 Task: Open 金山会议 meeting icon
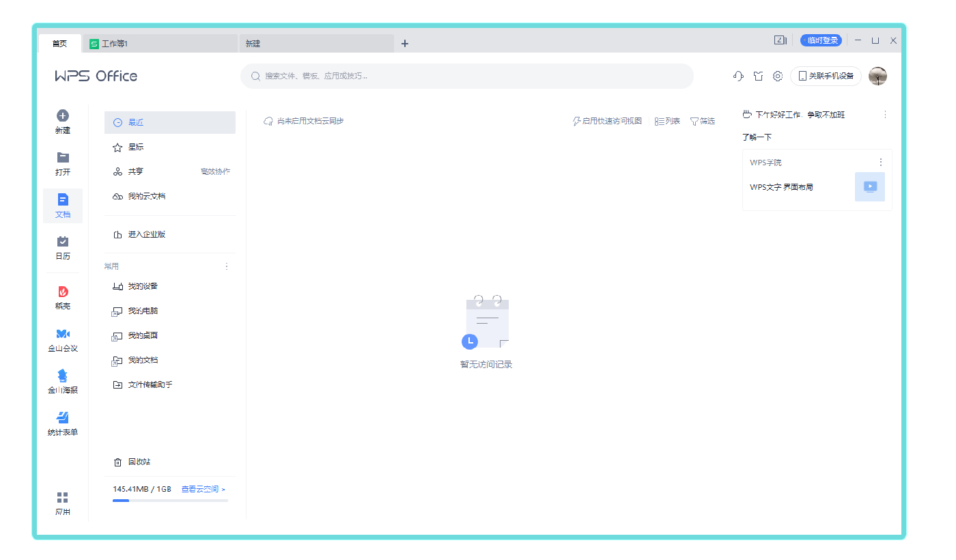pos(63,333)
